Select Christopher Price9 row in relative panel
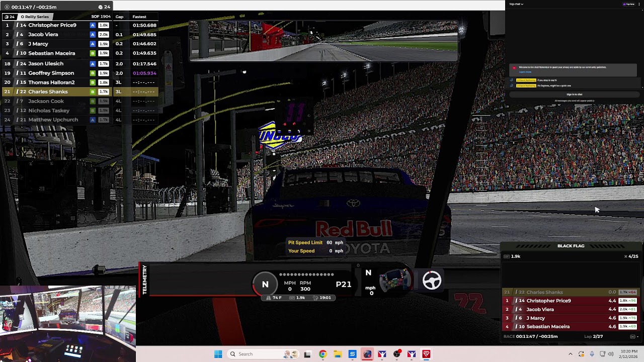Screen dimensions: 644x362 [571, 301]
